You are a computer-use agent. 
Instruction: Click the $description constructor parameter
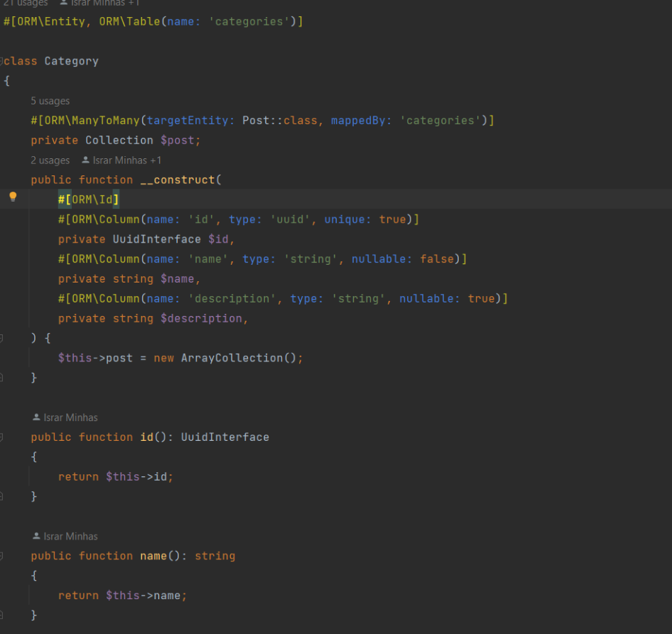[202, 319]
